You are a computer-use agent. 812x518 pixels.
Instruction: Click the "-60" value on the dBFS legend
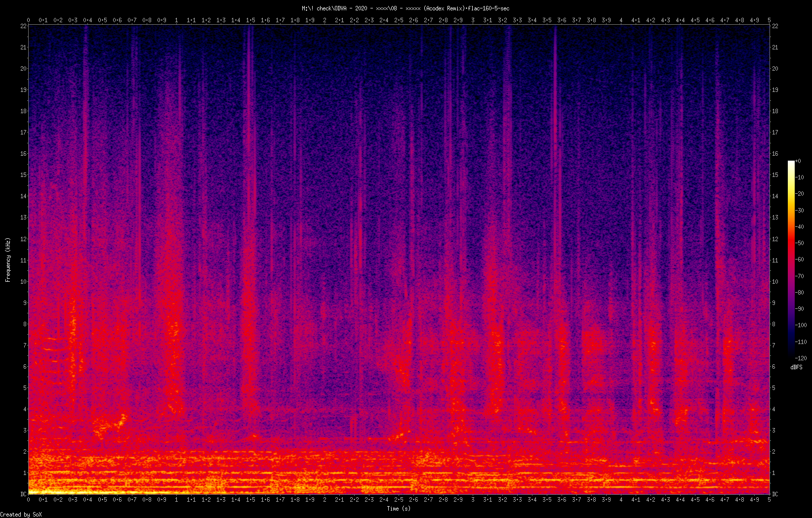[x=800, y=259]
